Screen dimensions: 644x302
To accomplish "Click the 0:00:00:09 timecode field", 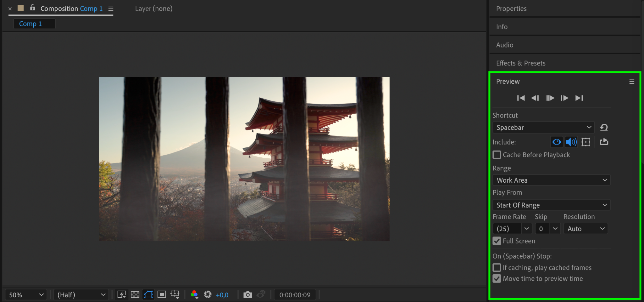I will [295, 295].
